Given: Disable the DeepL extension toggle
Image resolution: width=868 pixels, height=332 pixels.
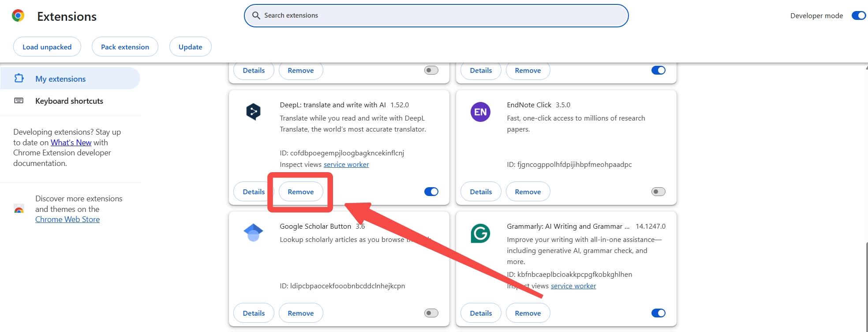Looking at the screenshot, I should (431, 192).
